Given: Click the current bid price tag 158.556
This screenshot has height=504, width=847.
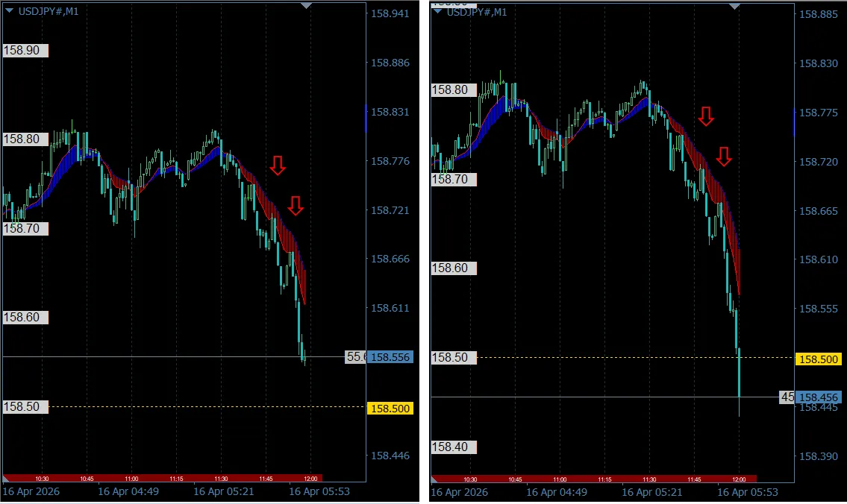Looking at the screenshot, I should click(390, 357).
